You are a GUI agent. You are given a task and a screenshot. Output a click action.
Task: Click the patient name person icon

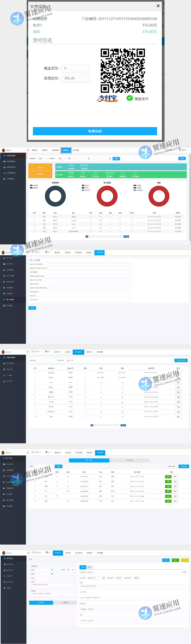click(52, 570)
